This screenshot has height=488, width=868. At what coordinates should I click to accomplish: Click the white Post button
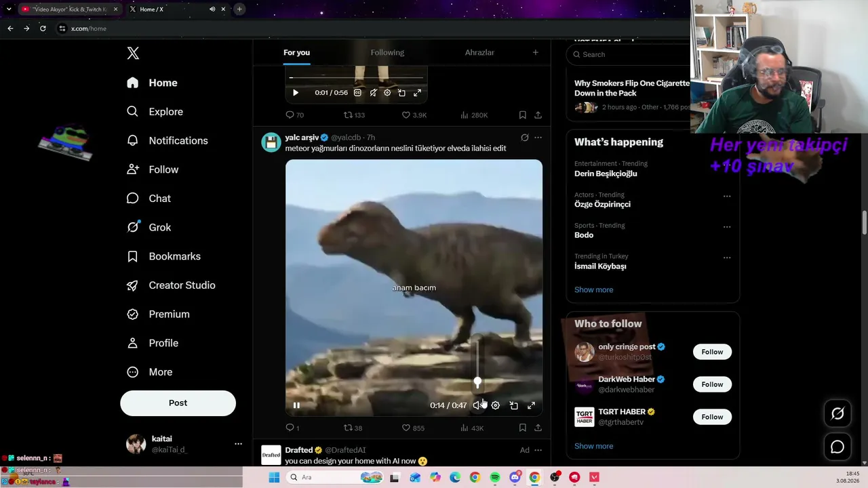click(x=178, y=403)
